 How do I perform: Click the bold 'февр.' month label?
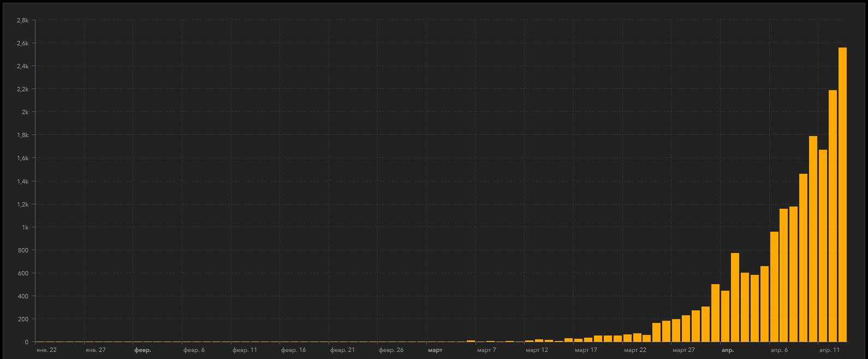[x=142, y=350]
